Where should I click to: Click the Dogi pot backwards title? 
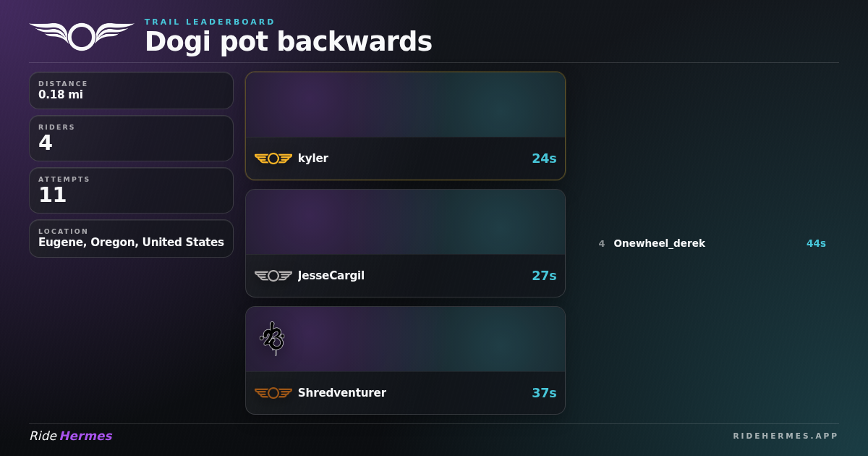289,42
